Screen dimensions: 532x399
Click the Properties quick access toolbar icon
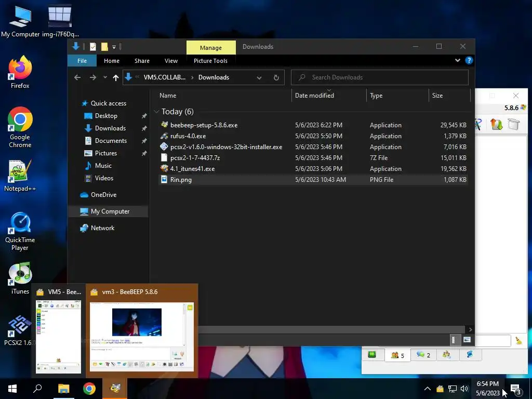coord(92,46)
